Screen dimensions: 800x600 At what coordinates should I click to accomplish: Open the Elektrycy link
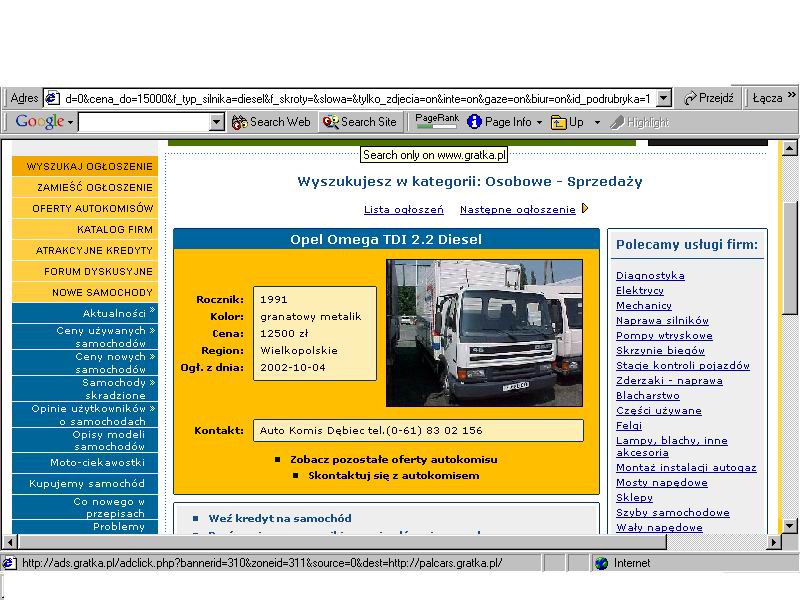(x=640, y=290)
